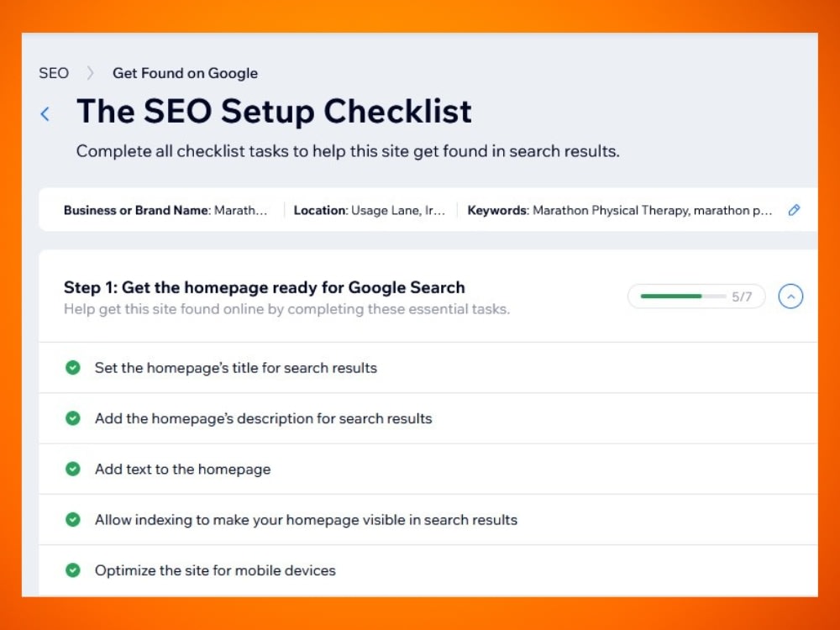Click the green check beside Add text task

[x=73, y=469]
